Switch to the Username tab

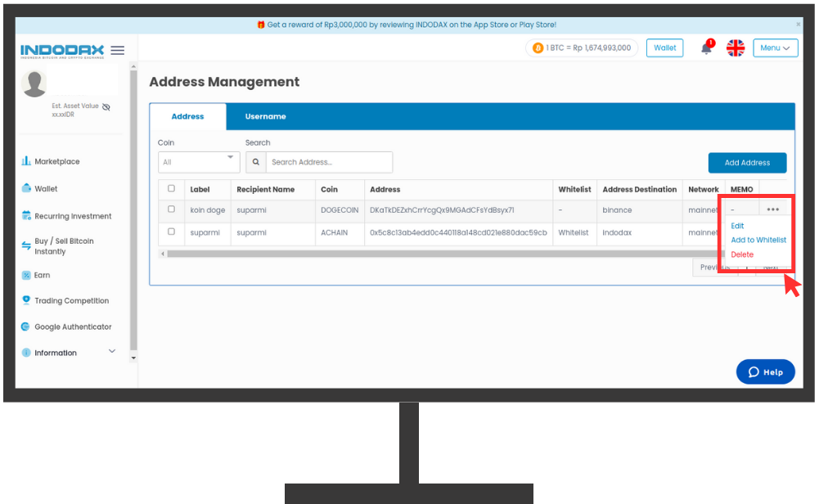(265, 116)
